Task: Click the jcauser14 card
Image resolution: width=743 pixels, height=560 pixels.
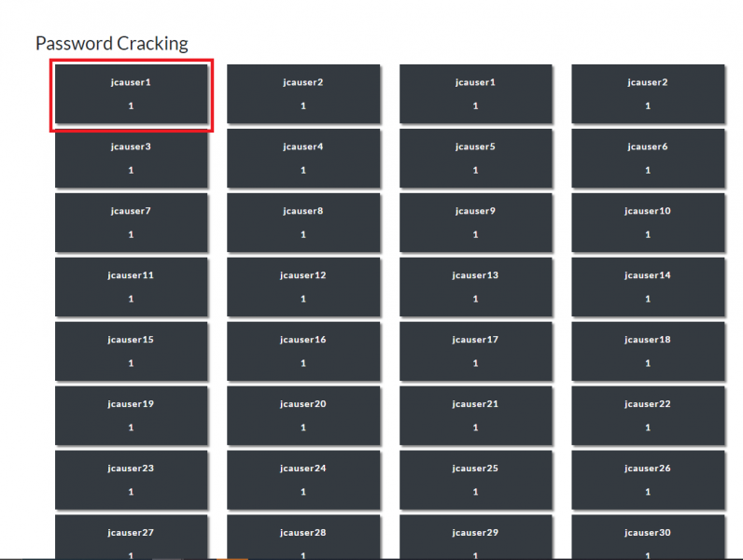Action: [x=648, y=287]
